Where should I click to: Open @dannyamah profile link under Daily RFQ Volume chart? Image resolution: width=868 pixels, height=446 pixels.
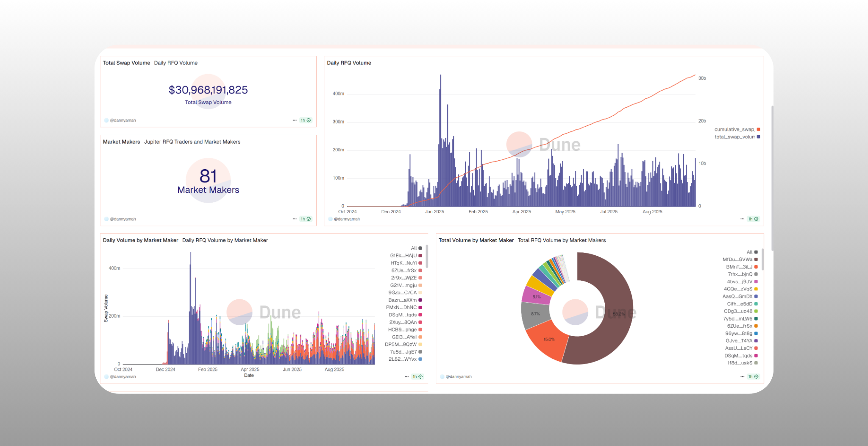347,219
